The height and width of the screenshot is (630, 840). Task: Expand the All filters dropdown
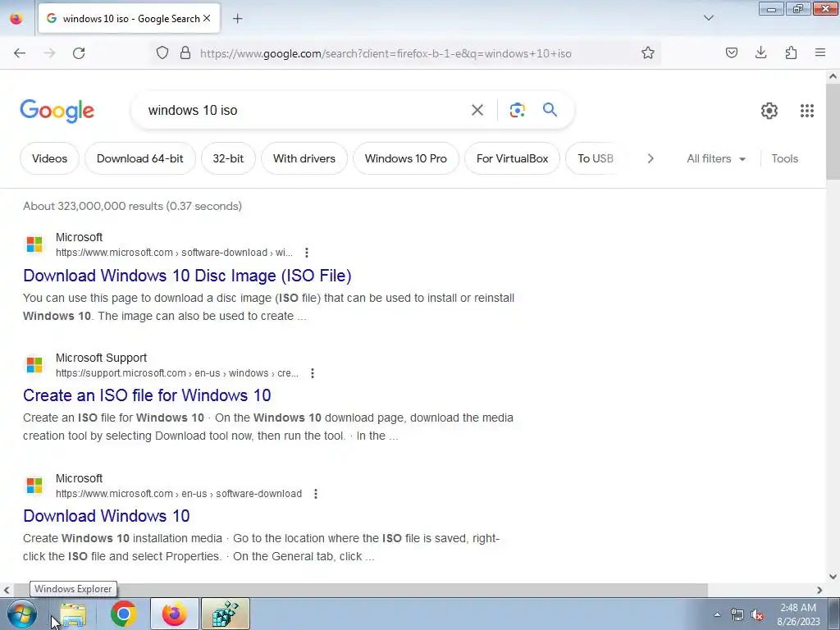pyautogui.click(x=716, y=158)
